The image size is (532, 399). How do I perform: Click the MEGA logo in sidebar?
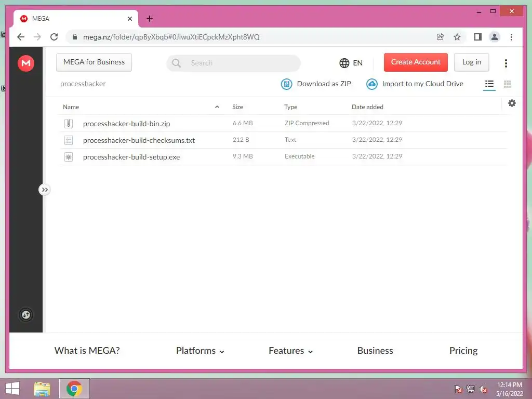pos(26,63)
